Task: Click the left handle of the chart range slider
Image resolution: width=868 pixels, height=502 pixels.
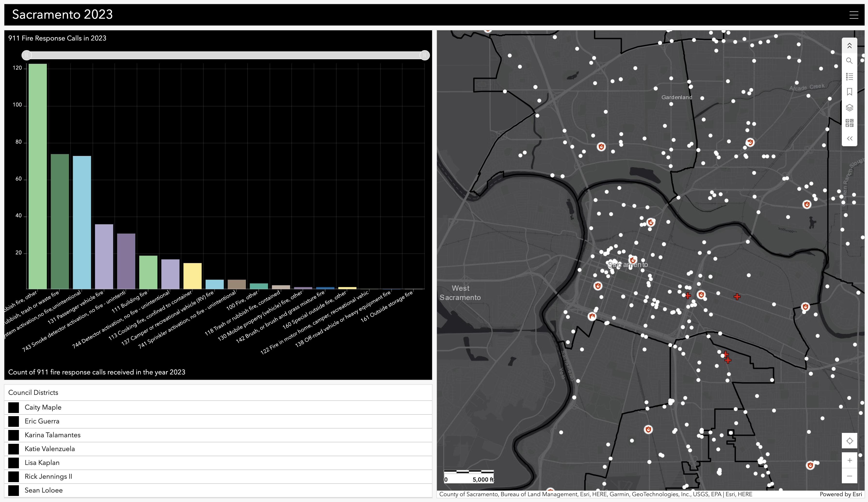Action: pyautogui.click(x=26, y=55)
